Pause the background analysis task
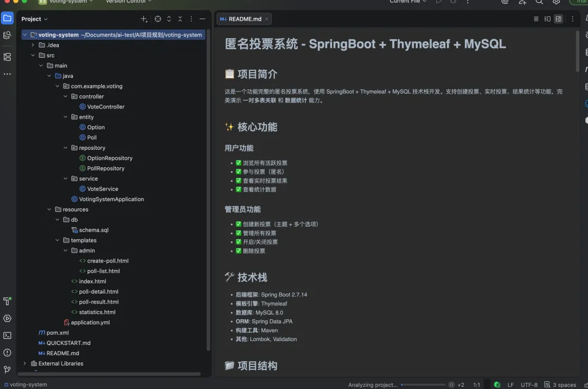 click(x=451, y=385)
